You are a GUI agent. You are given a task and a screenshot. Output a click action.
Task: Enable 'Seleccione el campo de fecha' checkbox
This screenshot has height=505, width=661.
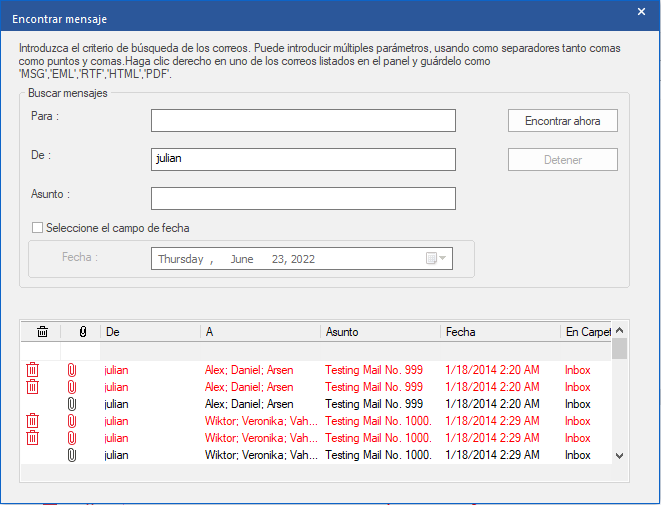pyautogui.click(x=38, y=228)
